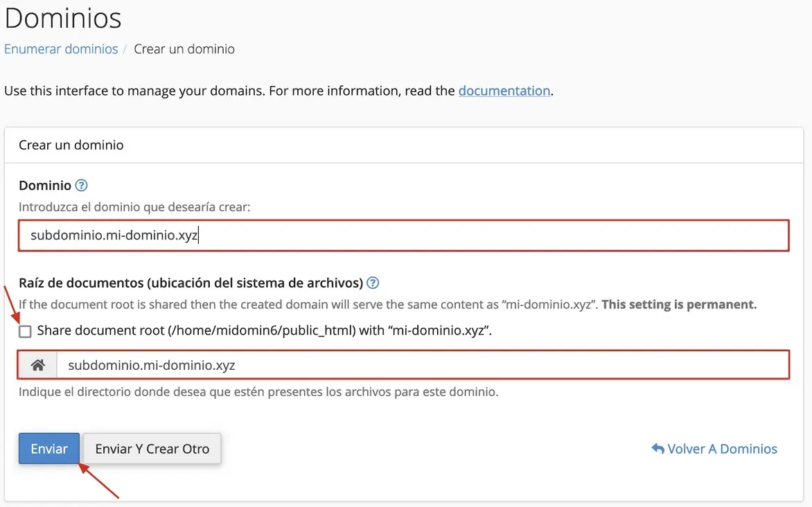Screen dimensions: 812x507
Task: Click the Enviar Y Crear Otro button
Action: coord(152,449)
